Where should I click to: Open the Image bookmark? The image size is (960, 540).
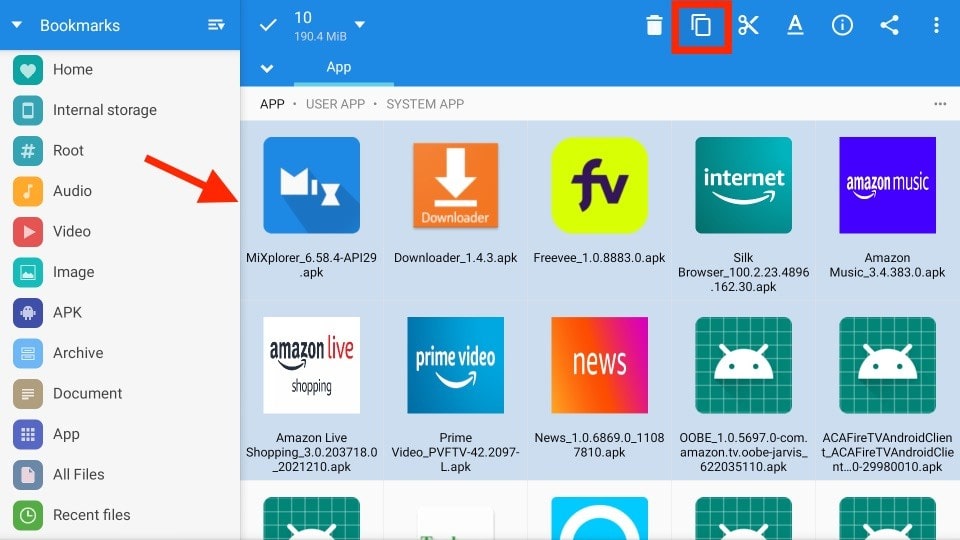click(120, 272)
